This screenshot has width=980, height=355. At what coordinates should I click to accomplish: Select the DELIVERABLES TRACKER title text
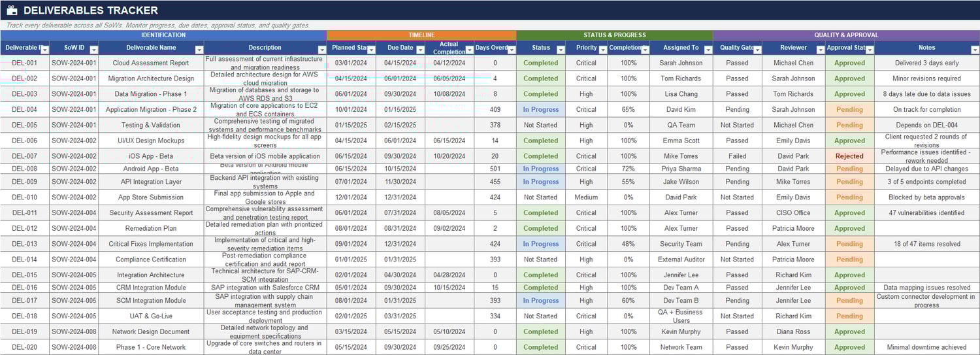click(90, 10)
